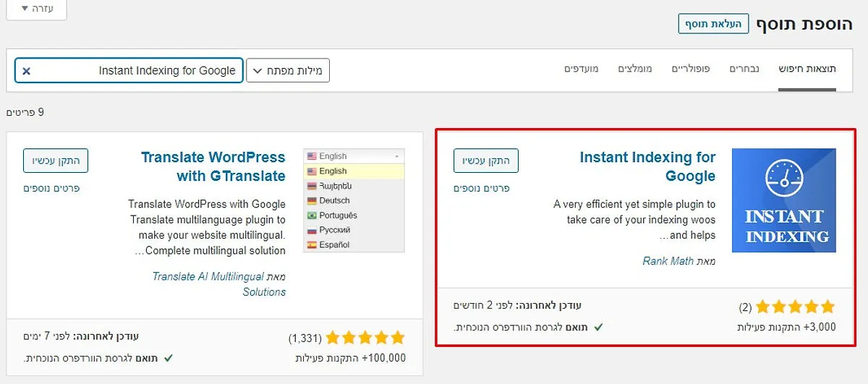Open the עזרה help dropdown
The height and width of the screenshot is (384, 868).
36,8
